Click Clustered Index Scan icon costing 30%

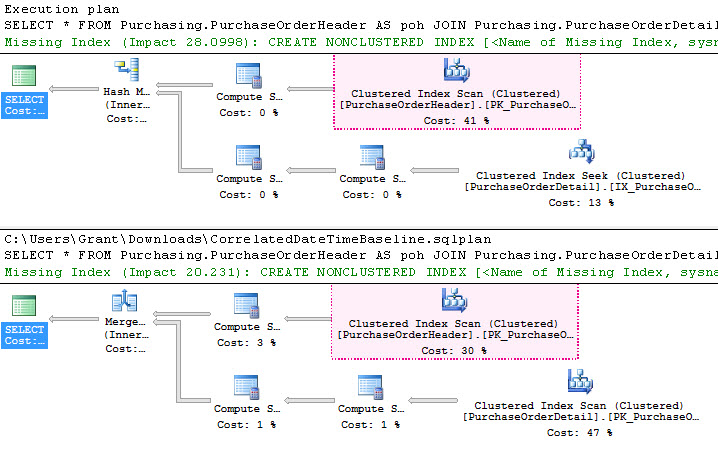click(454, 300)
